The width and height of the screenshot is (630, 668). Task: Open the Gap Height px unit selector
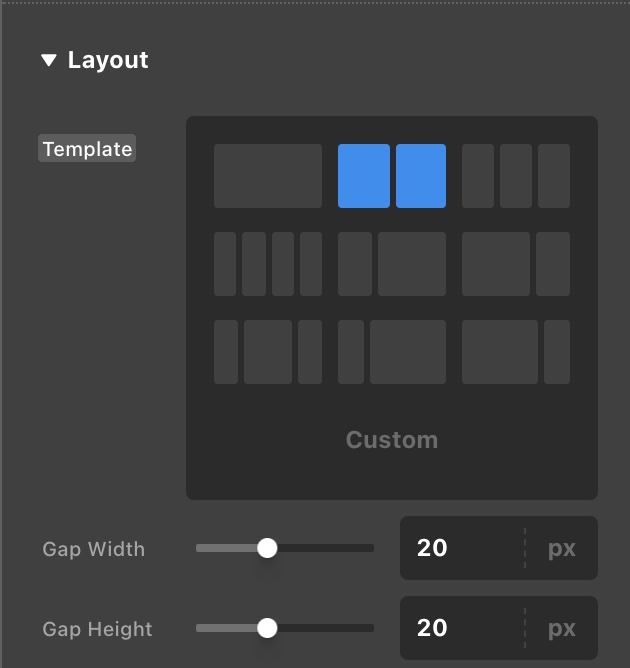tap(562, 628)
